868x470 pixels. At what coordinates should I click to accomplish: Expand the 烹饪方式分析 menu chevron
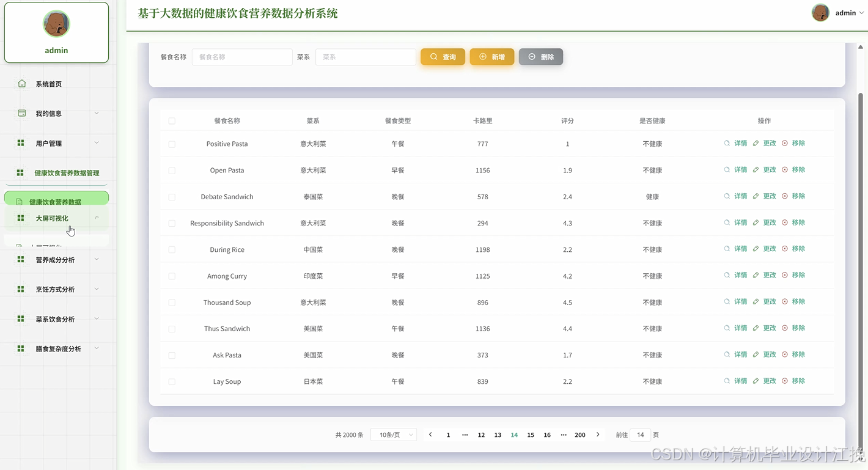(x=97, y=289)
